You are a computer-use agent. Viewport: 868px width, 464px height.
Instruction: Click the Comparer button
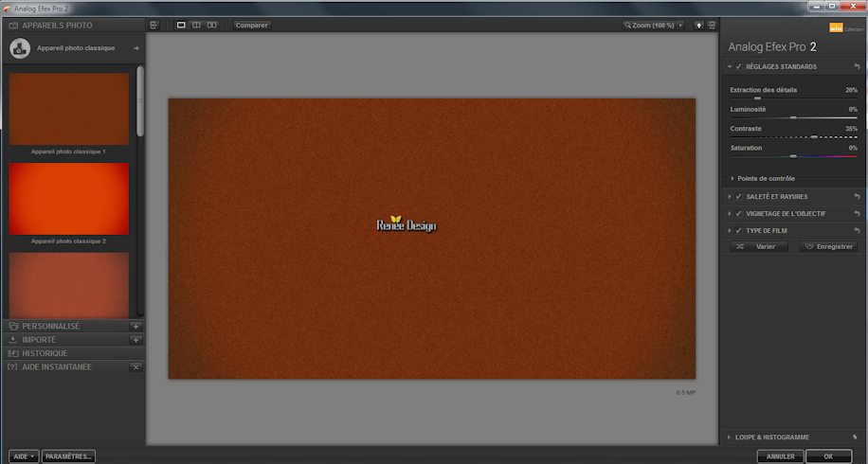click(x=252, y=25)
